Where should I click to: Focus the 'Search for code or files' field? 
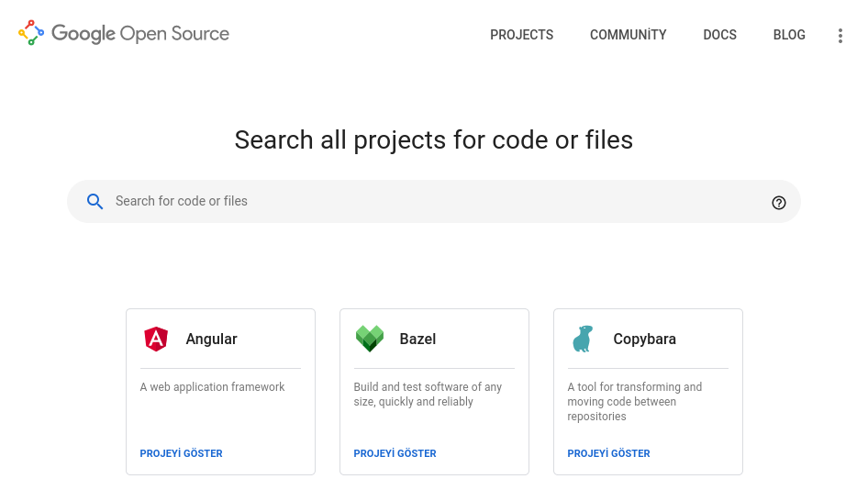pos(433,202)
